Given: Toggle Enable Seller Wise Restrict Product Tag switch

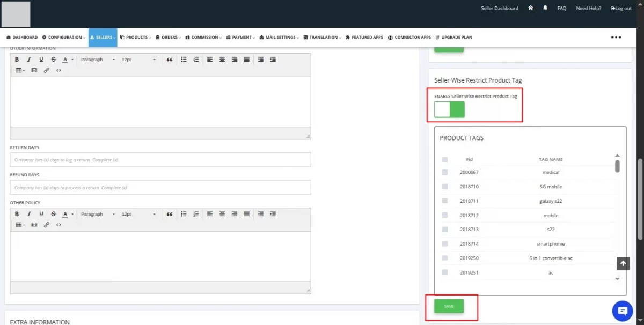Looking at the screenshot, I should [449, 109].
